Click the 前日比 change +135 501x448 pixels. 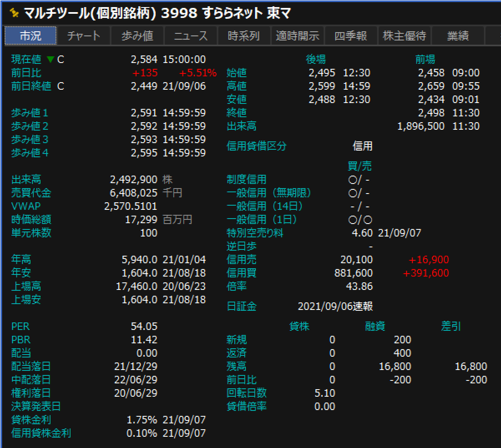(145, 73)
